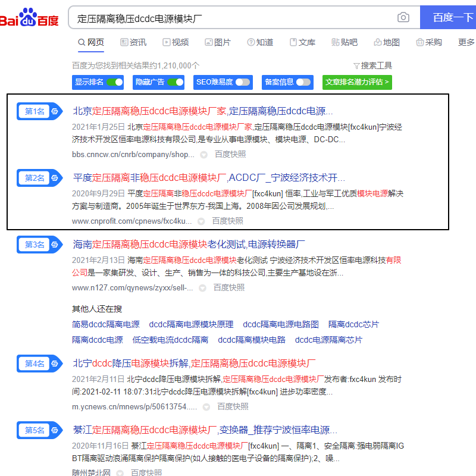Click www.cnprofit.com source URL
Image resolution: width=476 pixels, height=476 pixels.
(131, 221)
